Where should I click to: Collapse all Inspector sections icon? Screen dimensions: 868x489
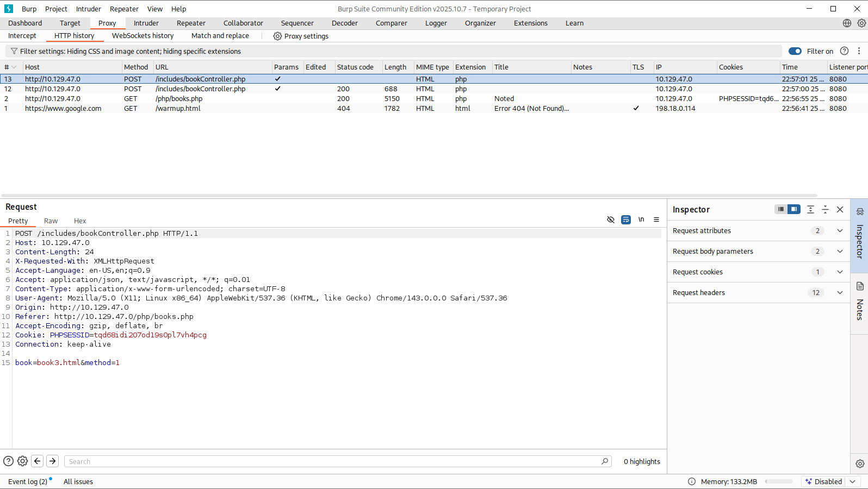click(x=825, y=209)
